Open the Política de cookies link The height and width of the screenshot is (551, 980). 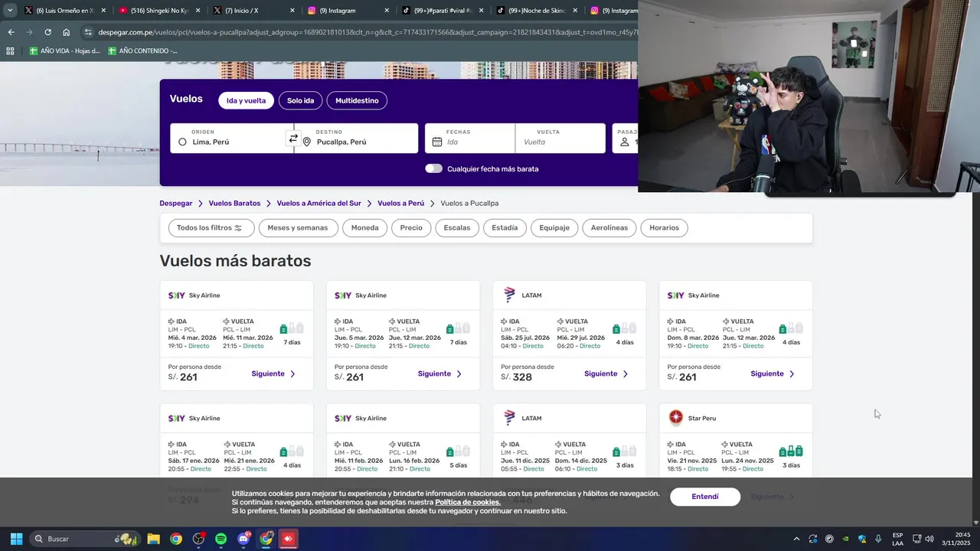pos(467,503)
